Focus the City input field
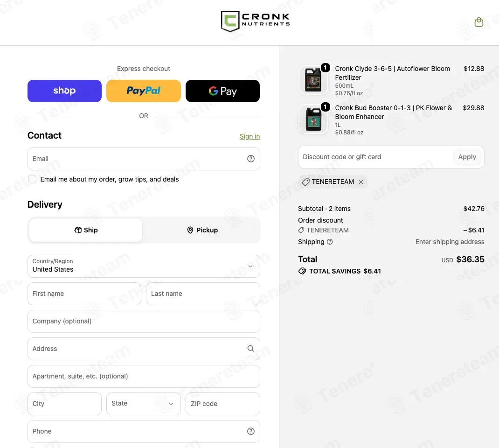Image resolution: width=499 pixels, height=448 pixels. pos(65,404)
